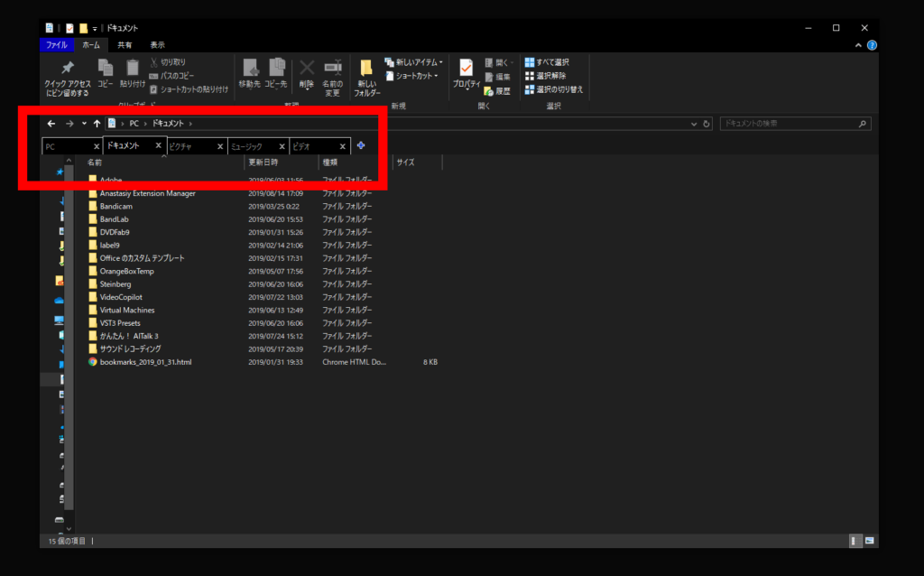Image resolution: width=924 pixels, height=576 pixels.
Task: Open the 共有 ribbon tab
Action: click(125, 44)
